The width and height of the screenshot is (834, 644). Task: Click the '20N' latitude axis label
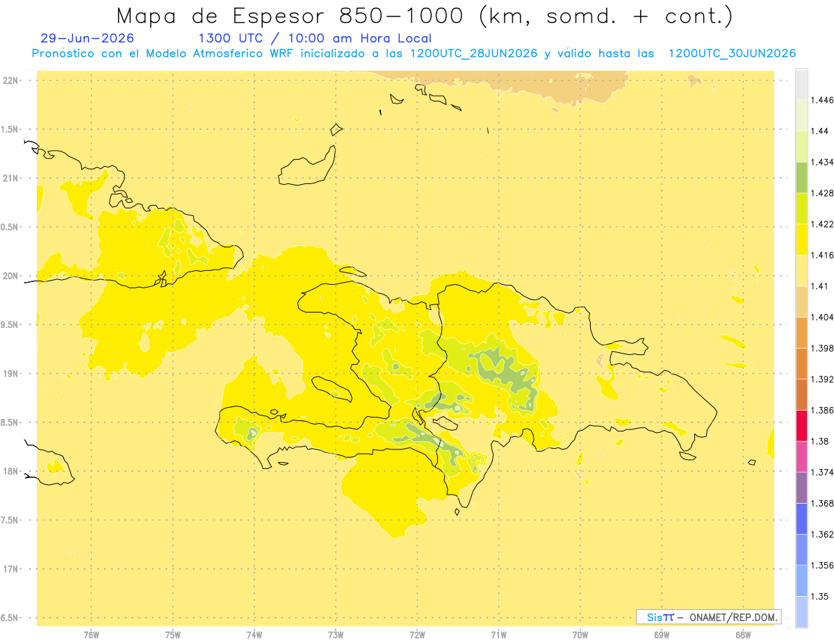[10, 276]
